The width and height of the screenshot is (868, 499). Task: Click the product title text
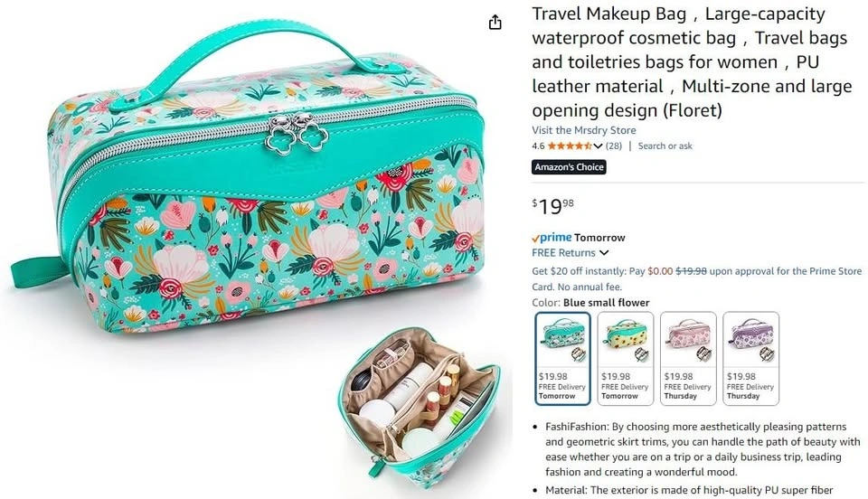[692, 61]
